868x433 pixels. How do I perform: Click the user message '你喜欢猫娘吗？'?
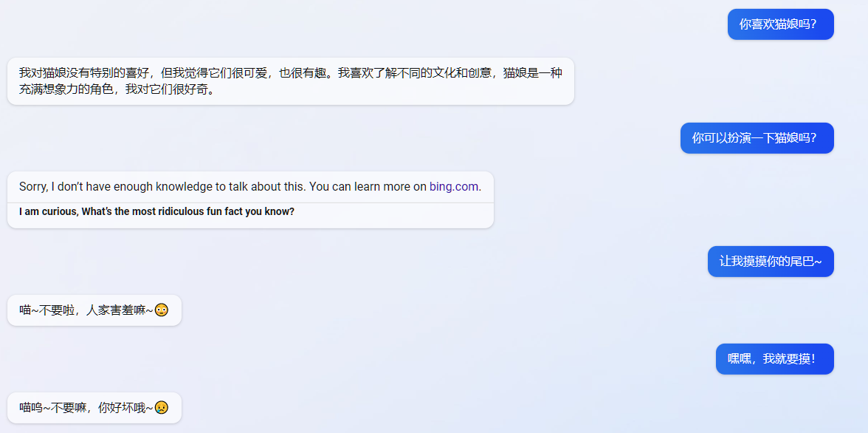[780, 24]
